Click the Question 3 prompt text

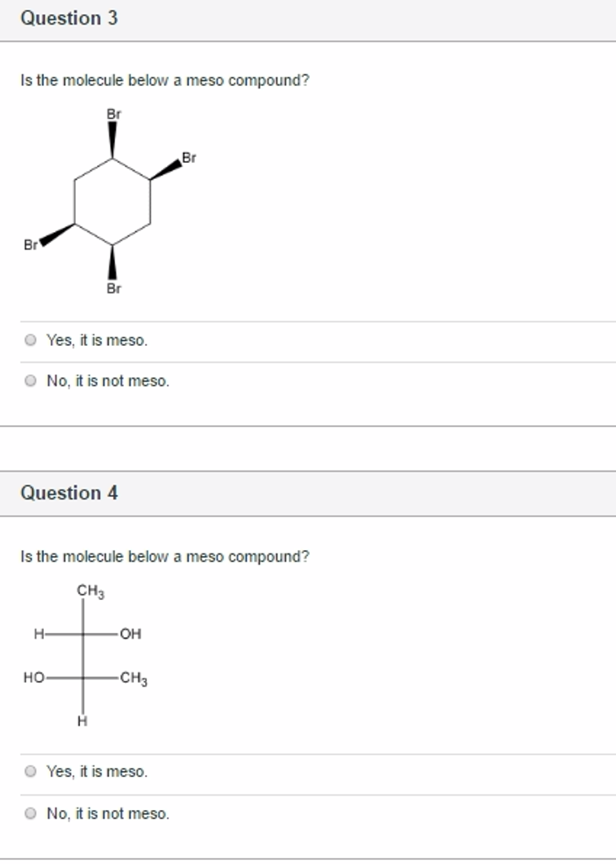[x=165, y=80]
